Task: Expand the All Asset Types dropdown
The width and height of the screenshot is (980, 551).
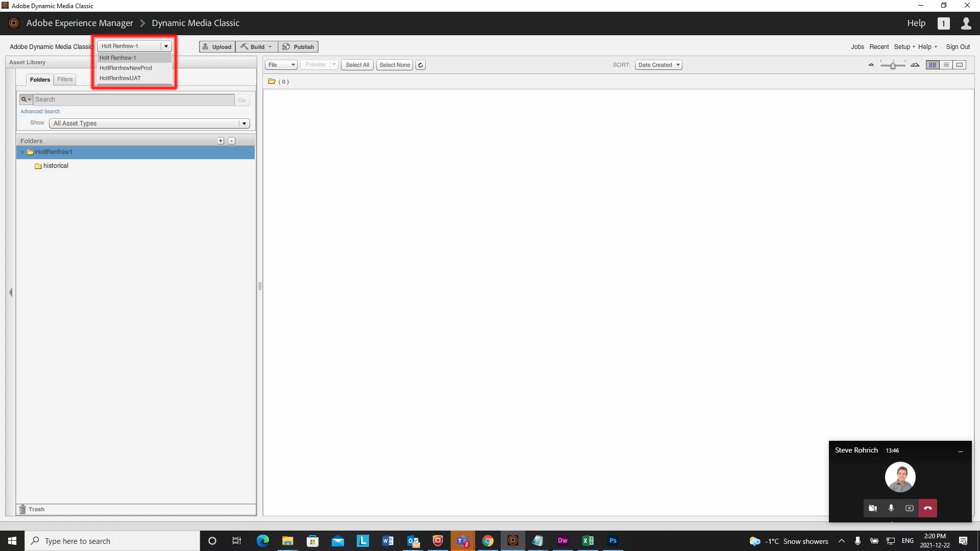Action: pyautogui.click(x=149, y=123)
